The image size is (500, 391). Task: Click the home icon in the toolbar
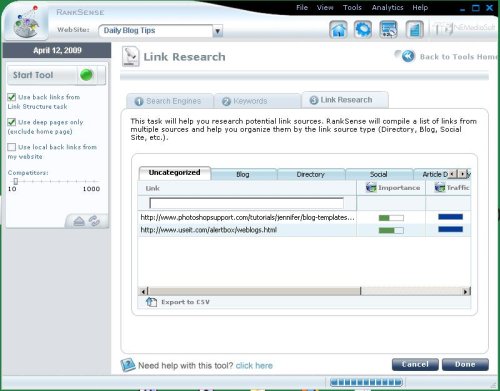click(338, 29)
